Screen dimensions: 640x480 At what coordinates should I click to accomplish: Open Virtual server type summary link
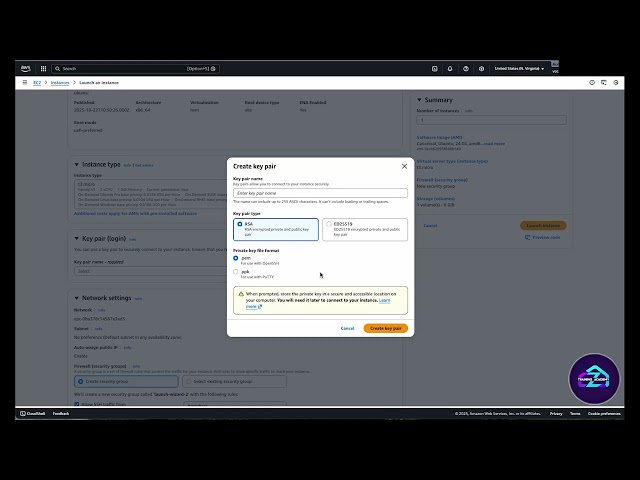pos(452,161)
